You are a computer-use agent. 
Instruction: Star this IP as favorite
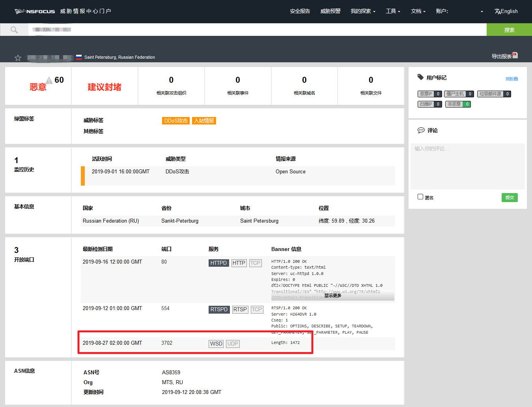coord(18,58)
